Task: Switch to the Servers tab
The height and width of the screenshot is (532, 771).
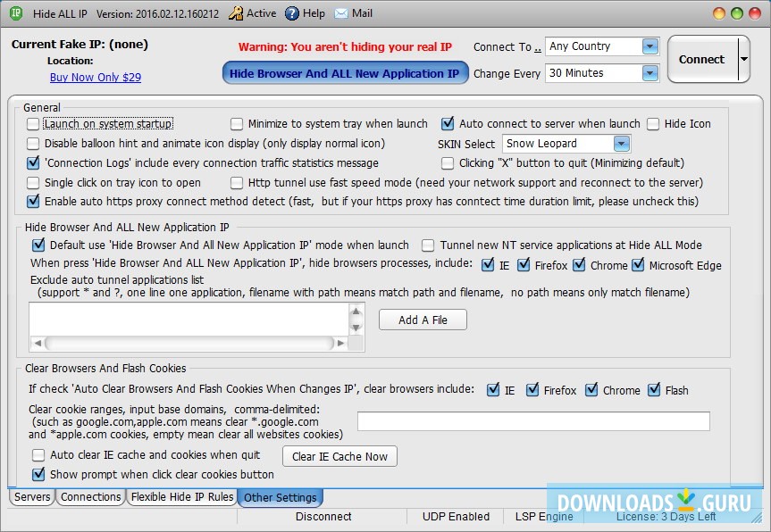Action: click(x=32, y=497)
